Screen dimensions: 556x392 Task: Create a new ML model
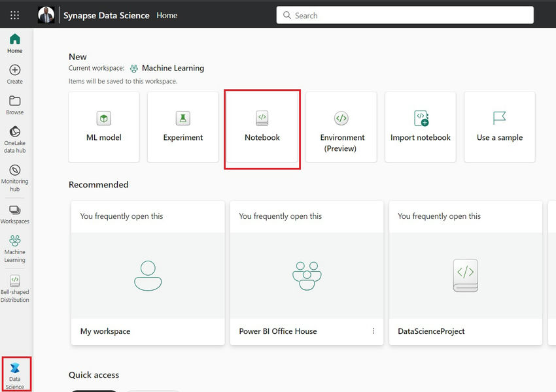tap(104, 127)
